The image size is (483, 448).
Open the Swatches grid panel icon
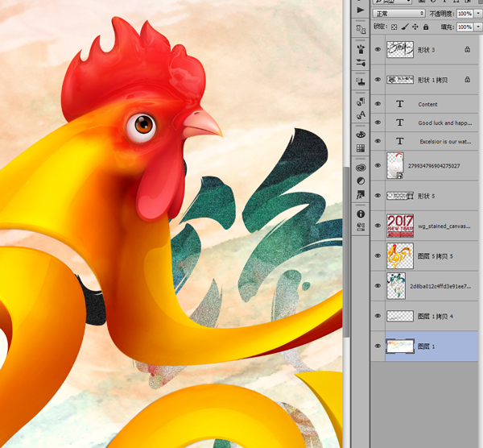click(361, 148)
